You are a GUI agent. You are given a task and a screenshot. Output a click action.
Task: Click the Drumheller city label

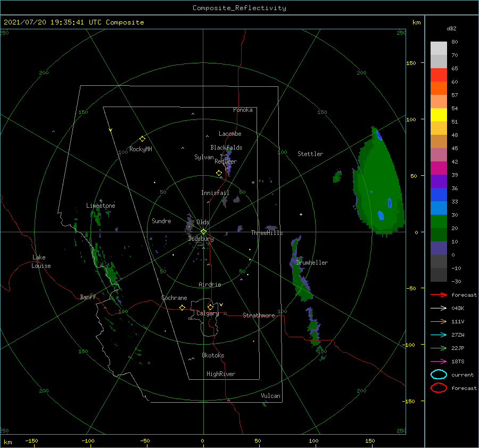(312, 263)
